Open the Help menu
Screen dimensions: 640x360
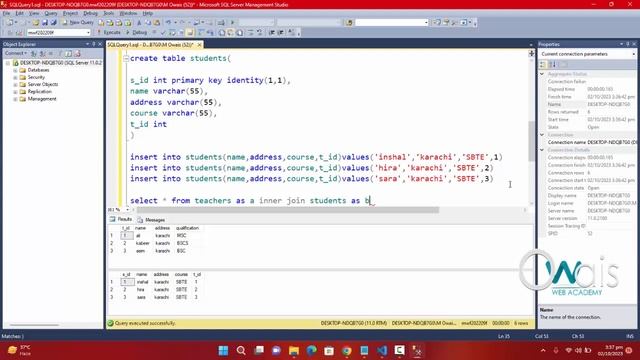(147, 13)
